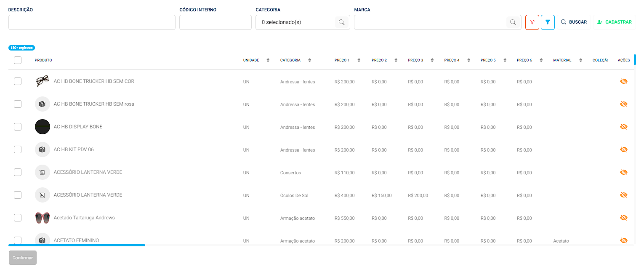644x272 pixels.
Task: Click the Cadastrar button
Action: pos(614,22)
